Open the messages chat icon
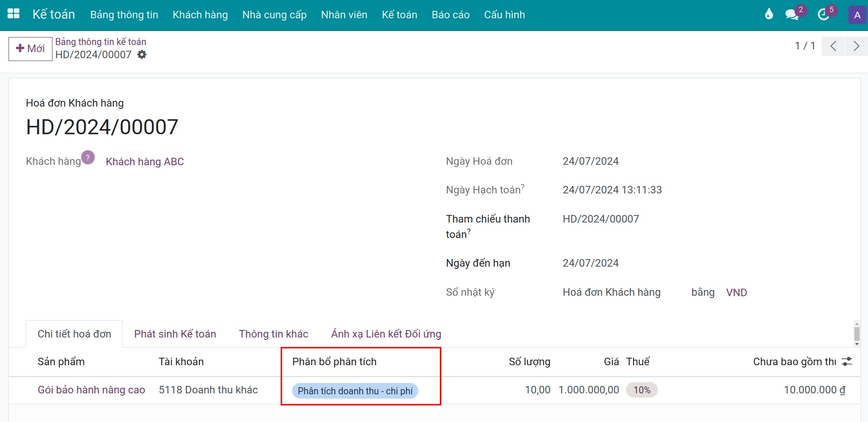Screen dimensions: 868x422 [x=793, y=15]
